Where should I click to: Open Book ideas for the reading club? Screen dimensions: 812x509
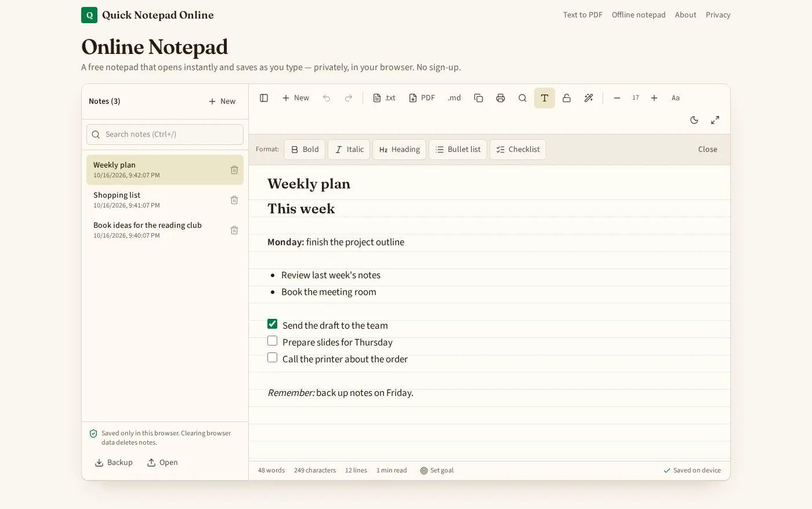(x=165, y=230)
